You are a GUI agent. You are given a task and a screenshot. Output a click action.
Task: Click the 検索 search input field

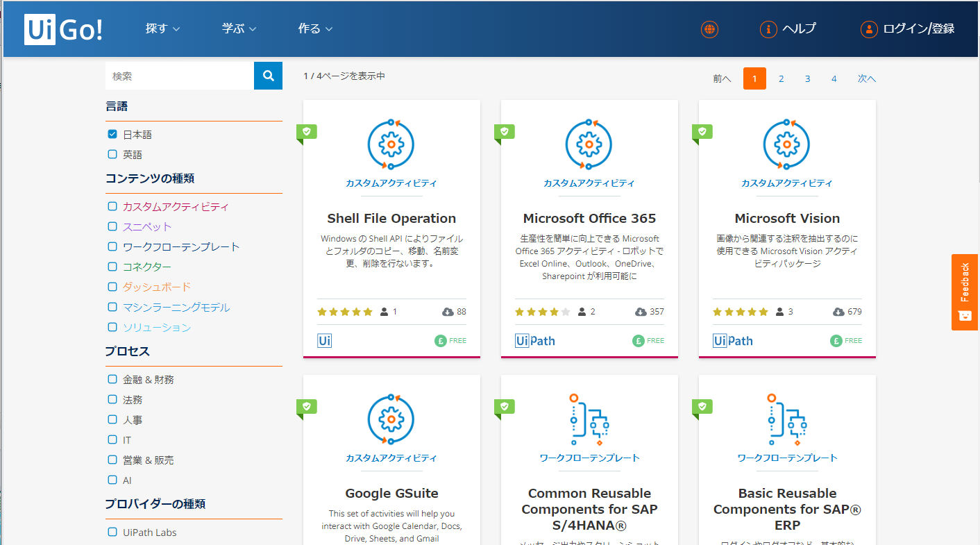[x=180, y=76]
